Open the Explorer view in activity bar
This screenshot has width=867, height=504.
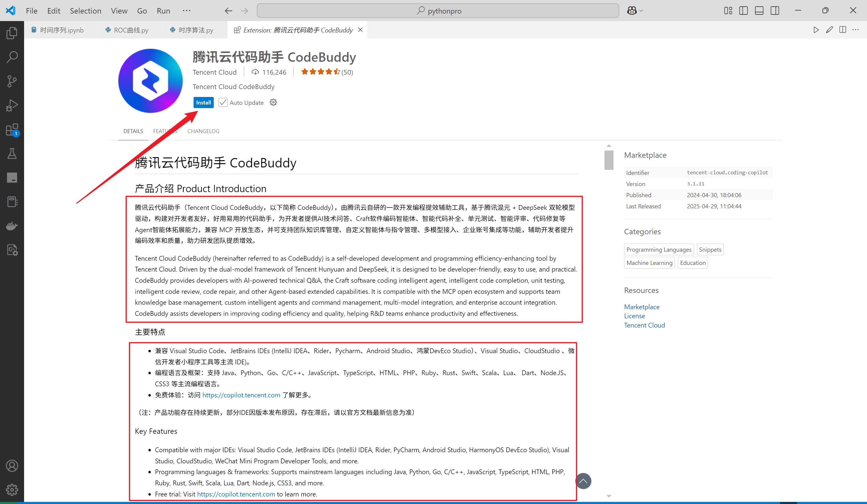pyautogui.click(x=12, y=33)
